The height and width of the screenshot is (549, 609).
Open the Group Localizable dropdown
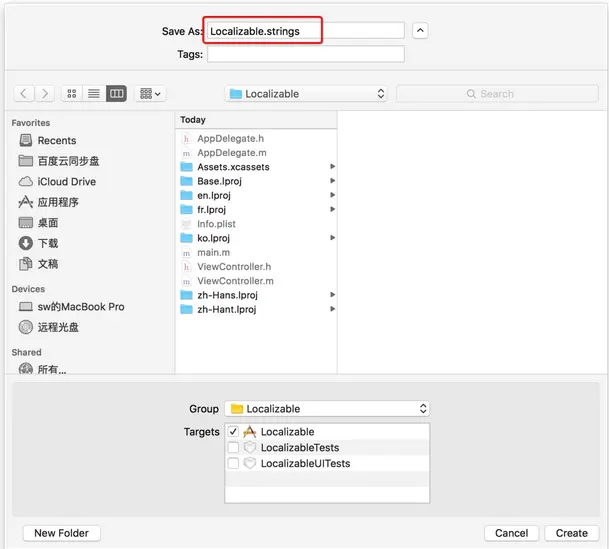327,409
